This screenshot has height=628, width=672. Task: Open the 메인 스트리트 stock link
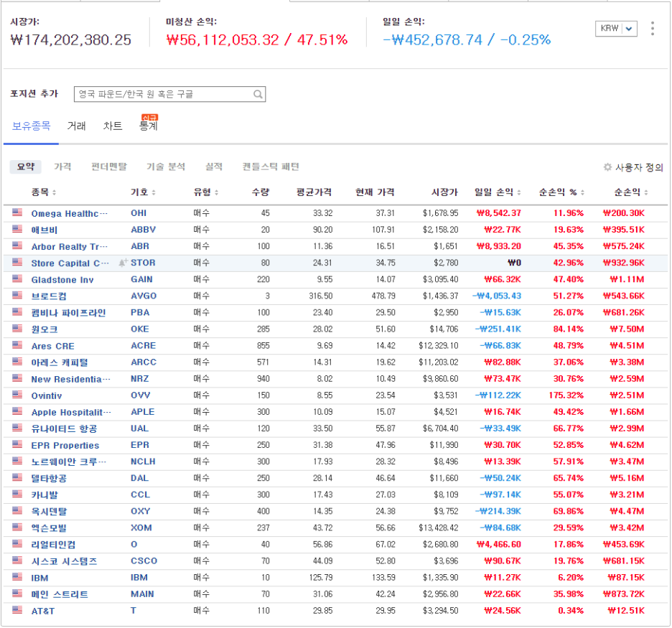(59, 594)
